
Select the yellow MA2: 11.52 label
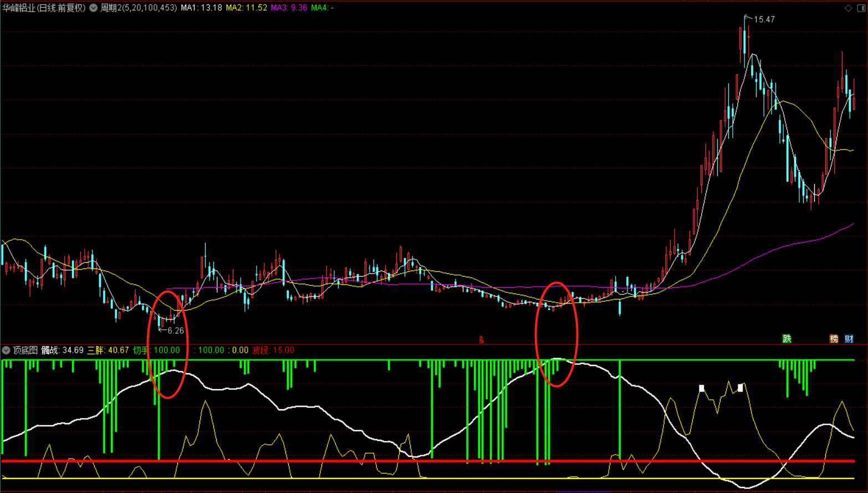pyautogui.click(x=246, y=8)
